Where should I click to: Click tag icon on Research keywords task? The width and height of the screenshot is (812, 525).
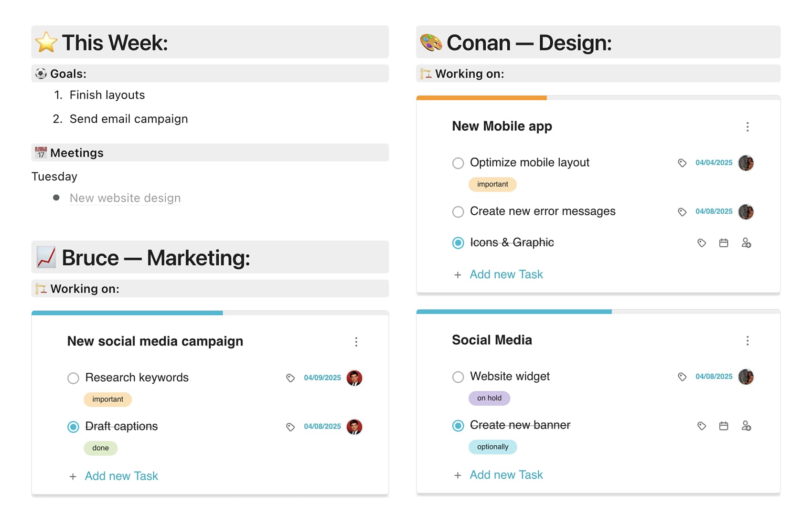(x=290, y=378)
